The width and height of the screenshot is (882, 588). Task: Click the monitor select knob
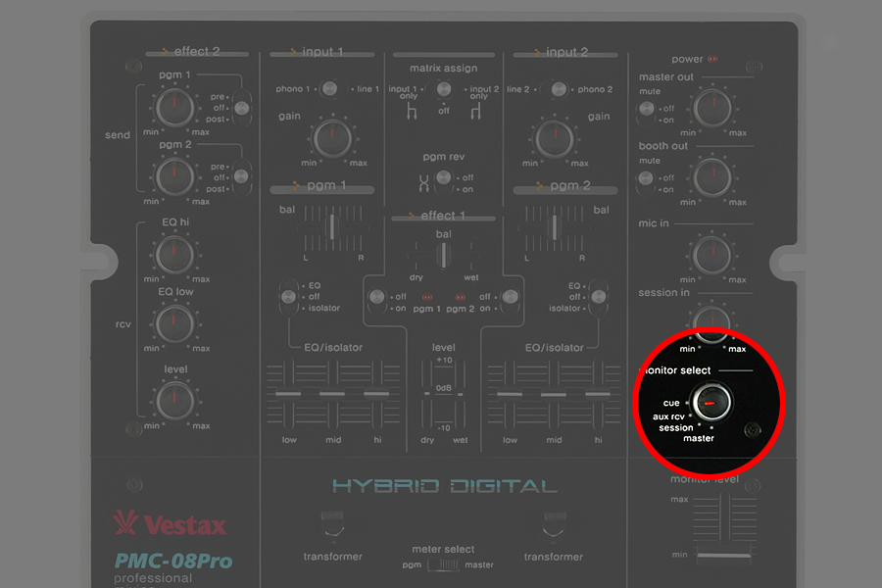coord(711,402)
